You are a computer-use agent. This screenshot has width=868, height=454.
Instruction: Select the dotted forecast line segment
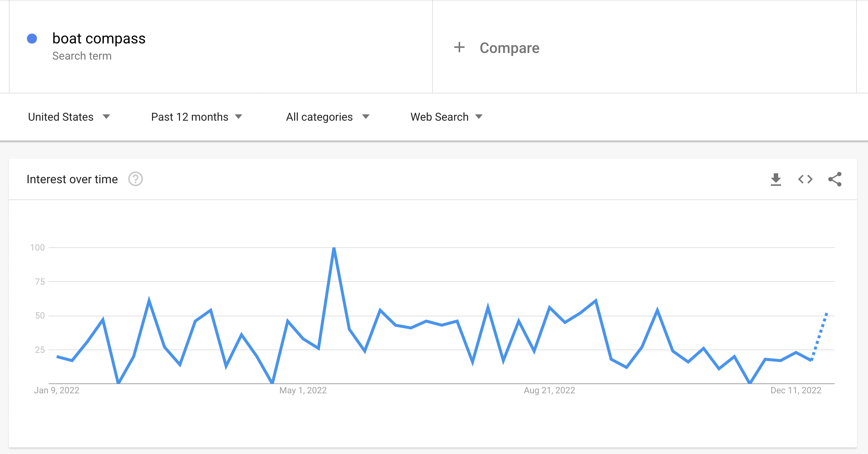(x=819, y=336)
